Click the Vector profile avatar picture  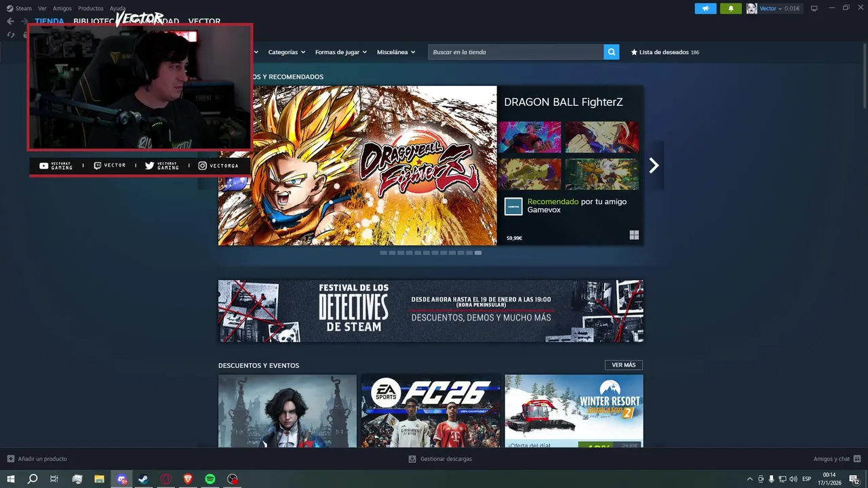(751, 8)
